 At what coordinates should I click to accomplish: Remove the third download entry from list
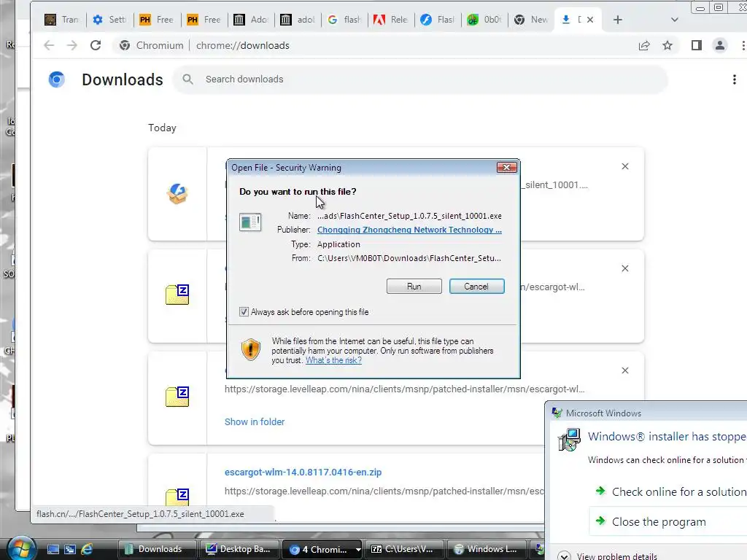point(625,370)
